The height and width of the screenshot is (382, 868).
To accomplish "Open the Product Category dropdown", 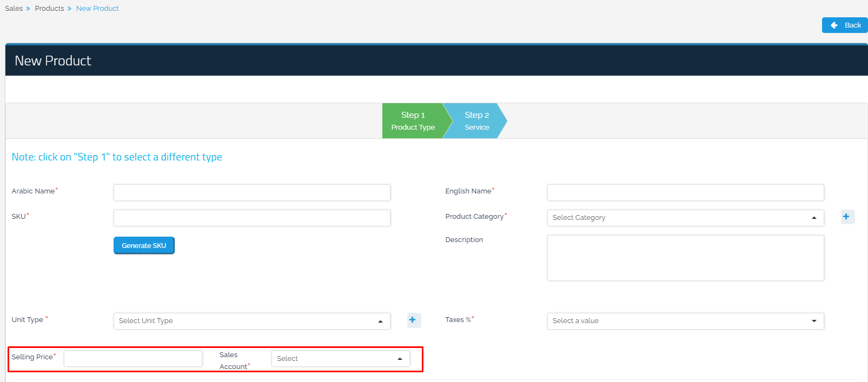I will pyautogui.click(x=685, y=218).
